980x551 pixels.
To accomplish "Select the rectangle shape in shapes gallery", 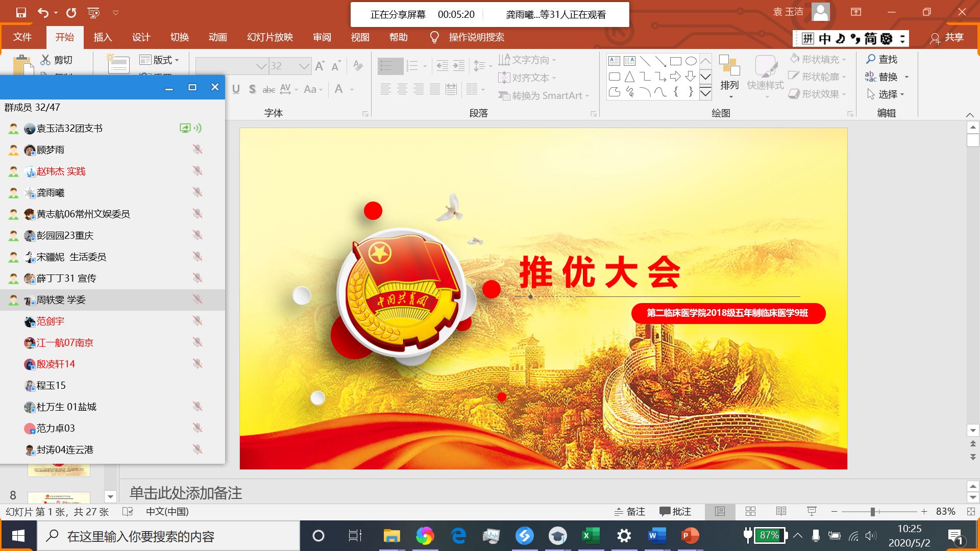I will 675,61.
